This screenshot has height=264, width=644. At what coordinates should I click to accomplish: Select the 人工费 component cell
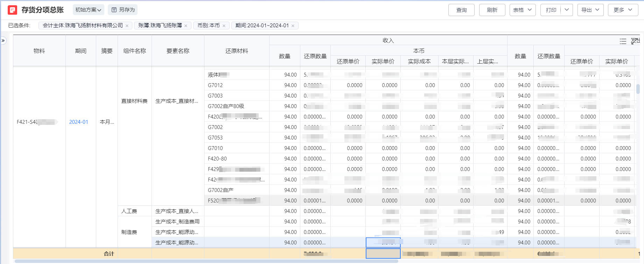tap(134, 211)
